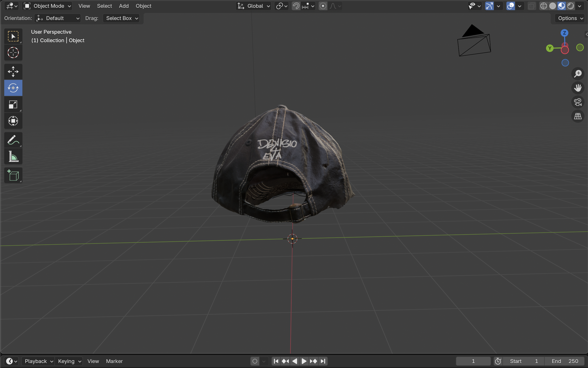This screenshot has height=368, width=588.
Task: Enable proportional editing
Action: pyautogui.click(x=323, y=6)
